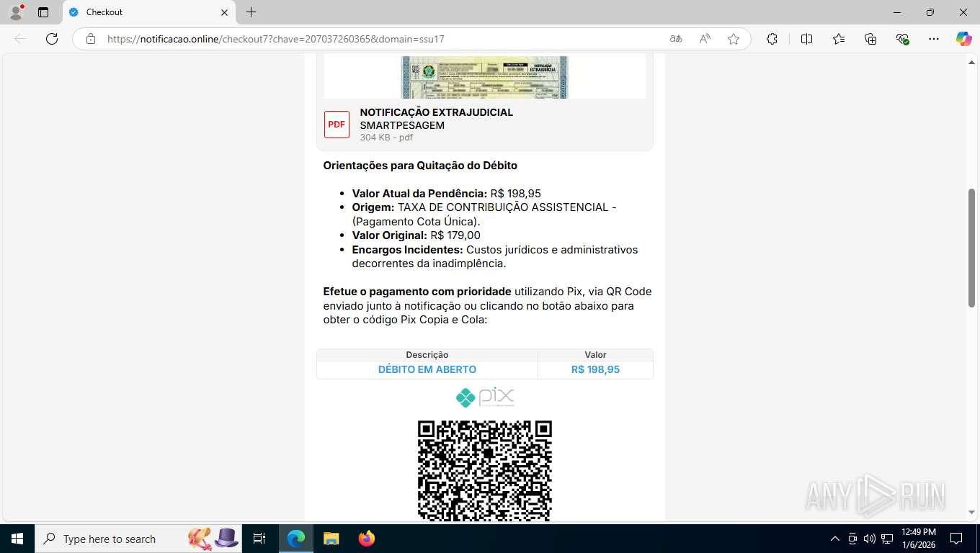Image resolution: width=980 pixels, height=553 pixels.
Task: Click Orientações para Quitação do Débito heading
Action: 420,166
